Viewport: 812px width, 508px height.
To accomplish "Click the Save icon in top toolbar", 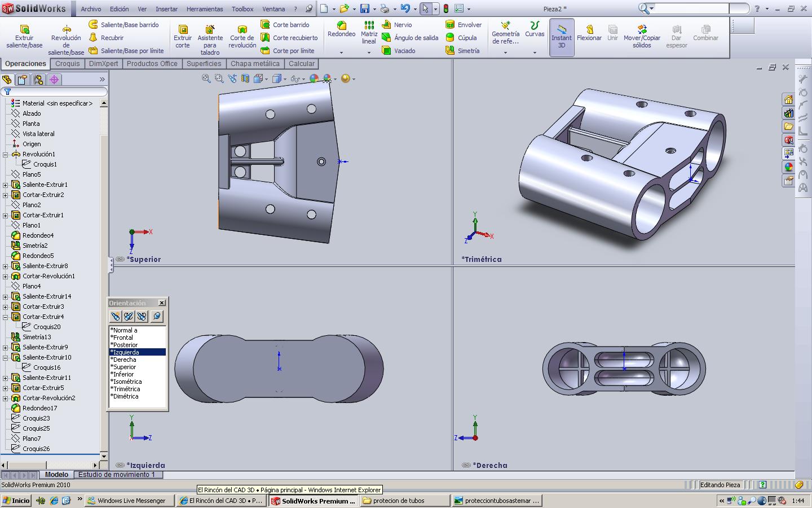I will click(x=365, y=8).
